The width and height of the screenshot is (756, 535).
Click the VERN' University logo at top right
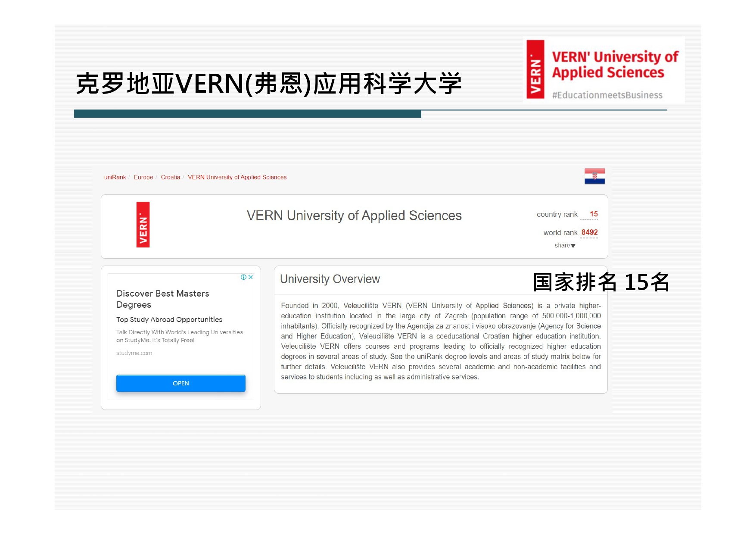coord(604,70)
